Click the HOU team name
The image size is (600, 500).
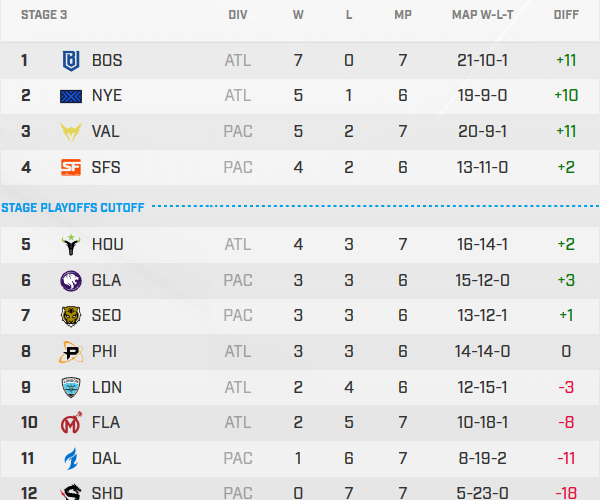107,244
